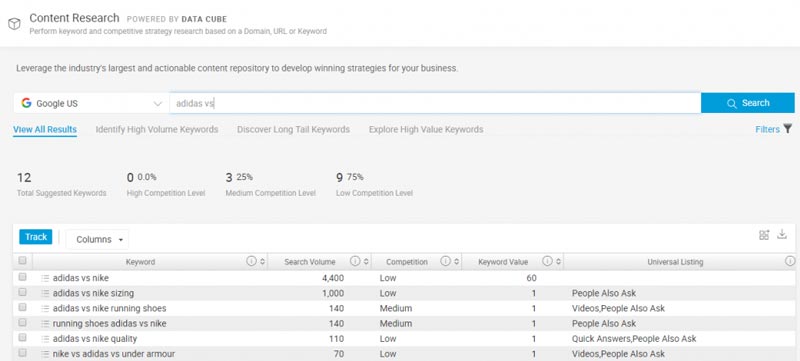
Task: Click keyword 'adidas vs nike running shoes'
Action: 110,308
